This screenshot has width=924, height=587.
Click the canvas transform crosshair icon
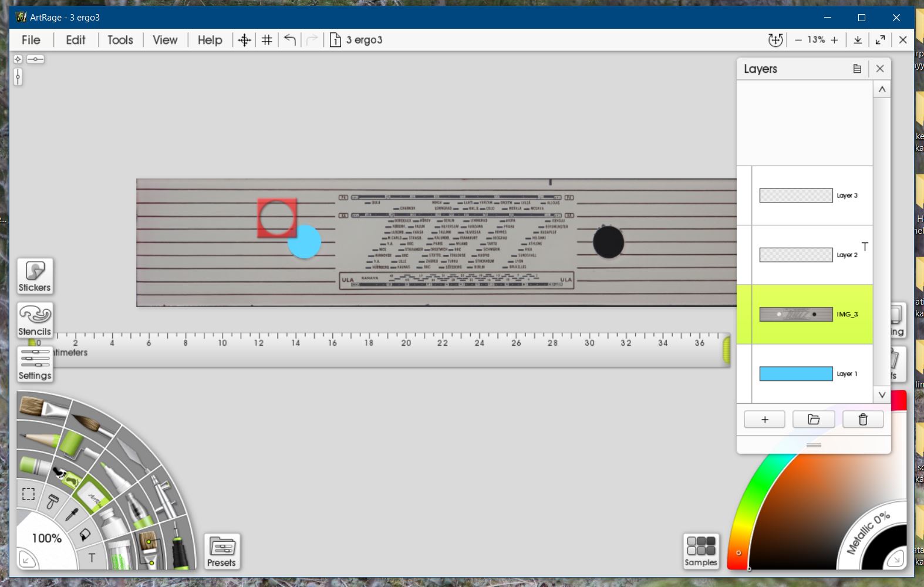pyautogui.click(x=244, y=40)
